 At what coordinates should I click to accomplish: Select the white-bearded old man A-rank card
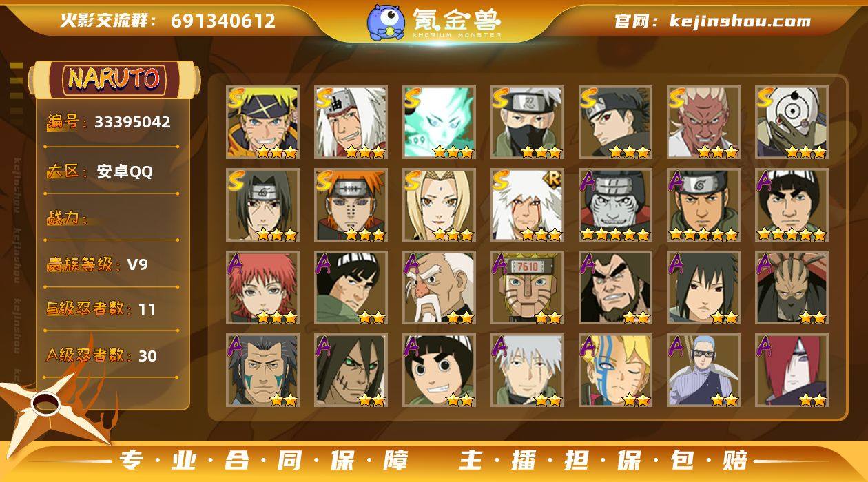pyautogui.click(x=439, y=288)
